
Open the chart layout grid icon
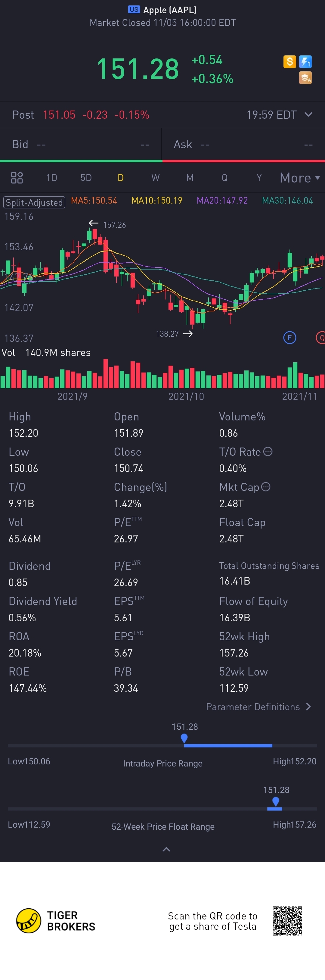[17, 178]
